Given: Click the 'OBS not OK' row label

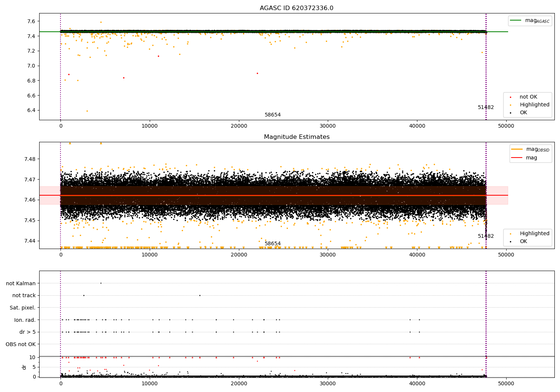Looking at the screenshot, I should pos(21,344).
